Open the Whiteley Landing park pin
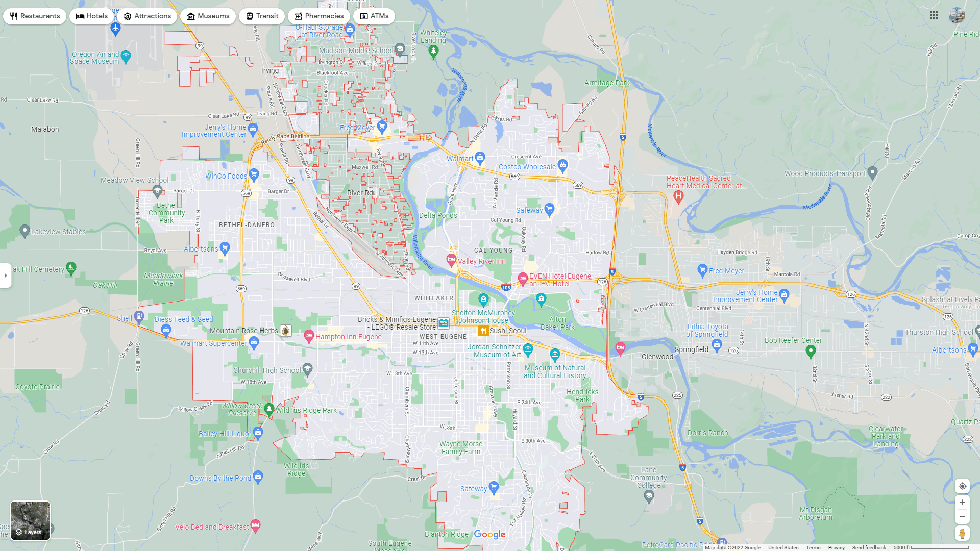This screenshot has height=551, width=980. [433, 51]
